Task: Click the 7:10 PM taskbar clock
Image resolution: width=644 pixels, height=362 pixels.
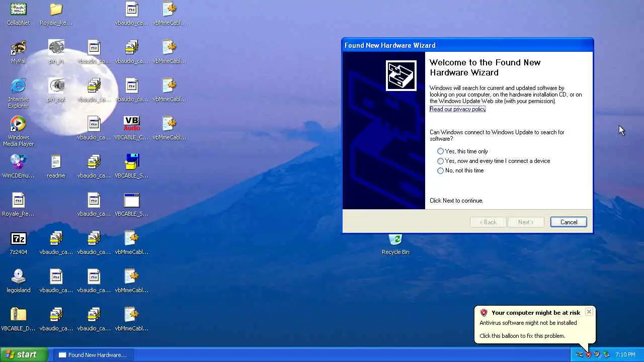Action: (x=625, y=354)
